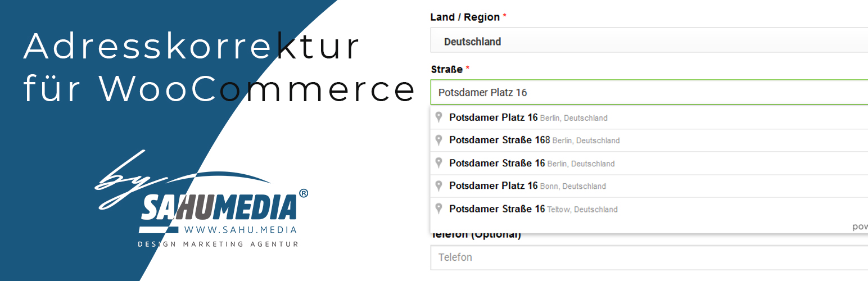
Task: Click the "Straße" field label
Action: point(447,70)
